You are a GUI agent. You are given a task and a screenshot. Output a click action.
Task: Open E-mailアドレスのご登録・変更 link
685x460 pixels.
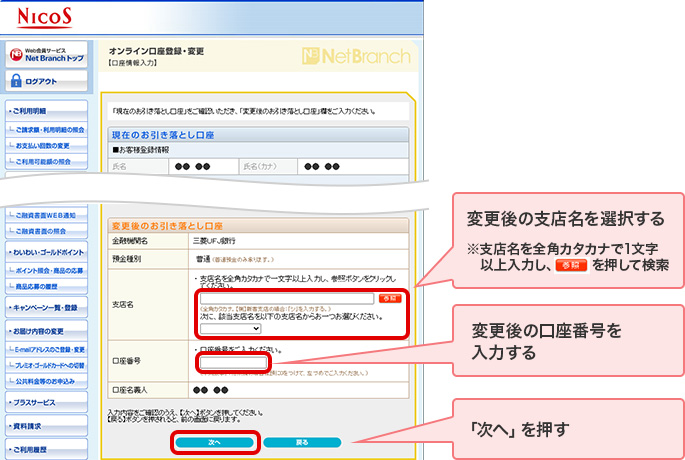click(x=46, y=349)
